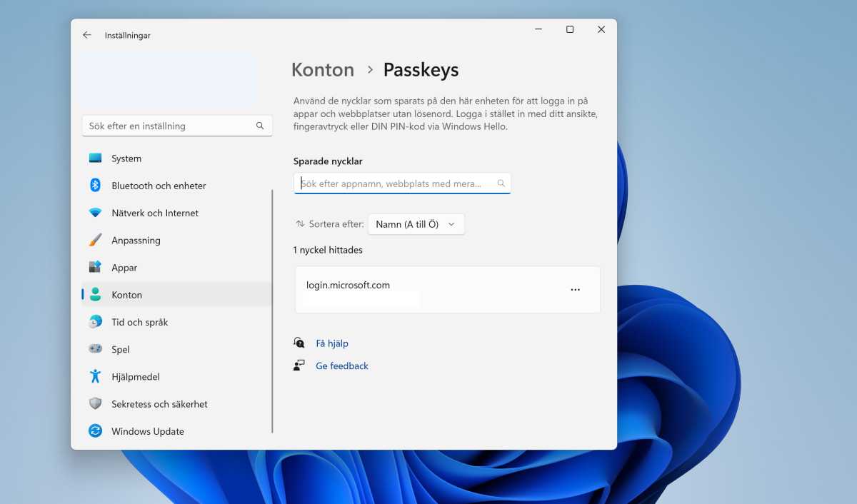Click the Ge feedback link

coord(341,366)
